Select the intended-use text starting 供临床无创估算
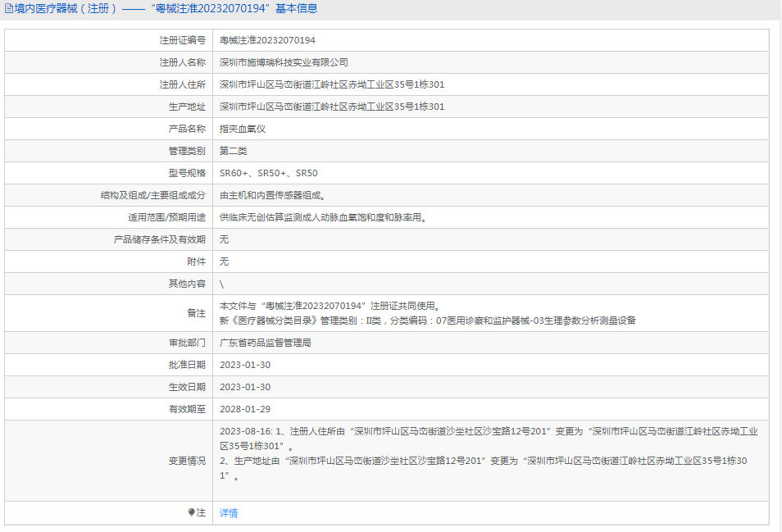This screenshot has height=532, width=782. [x=323, y=217]
